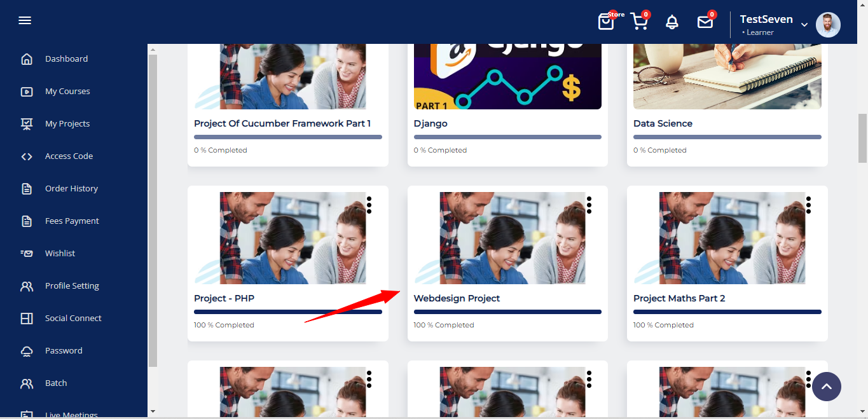Open the Webdesign Project title link

457,298
